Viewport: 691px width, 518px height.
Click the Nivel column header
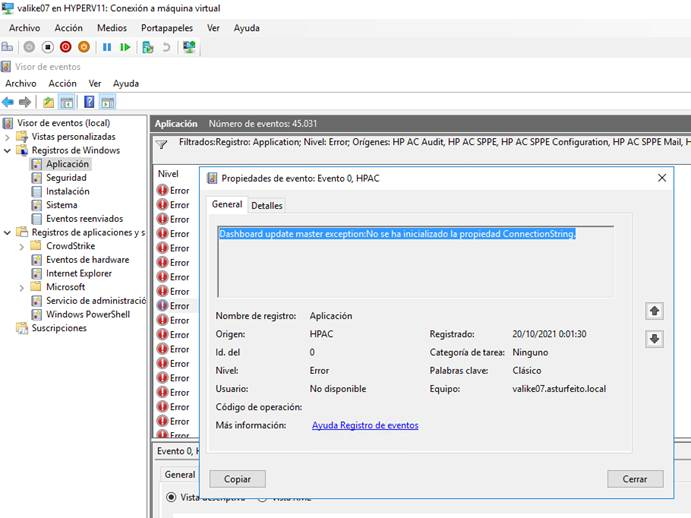coord(168,174)
